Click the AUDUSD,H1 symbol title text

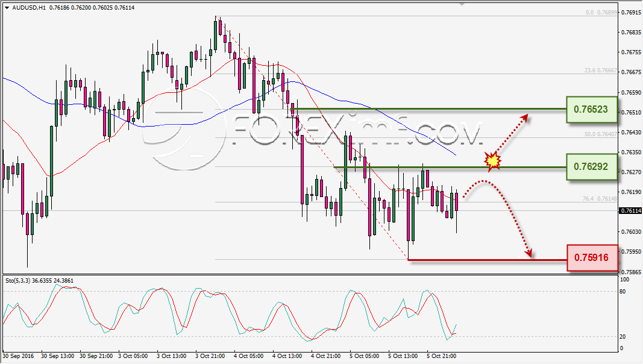pos(29,7)
